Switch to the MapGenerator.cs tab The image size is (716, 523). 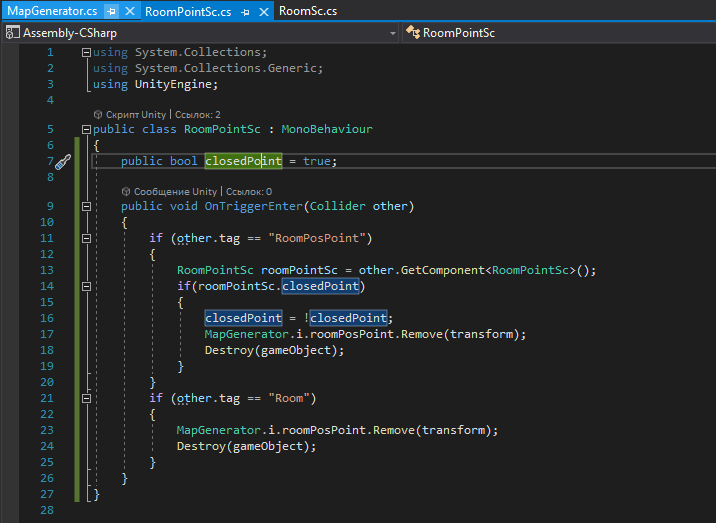pyautogui.click(x=52, y=11)
